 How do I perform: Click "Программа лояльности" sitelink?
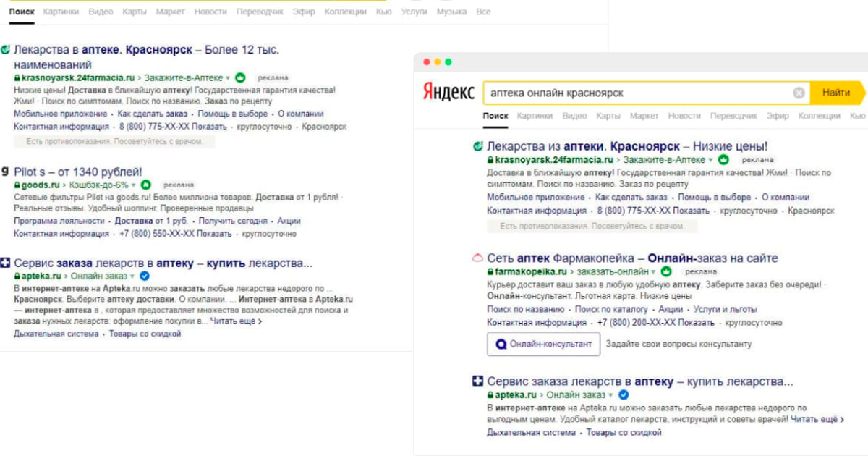(59, 221)
